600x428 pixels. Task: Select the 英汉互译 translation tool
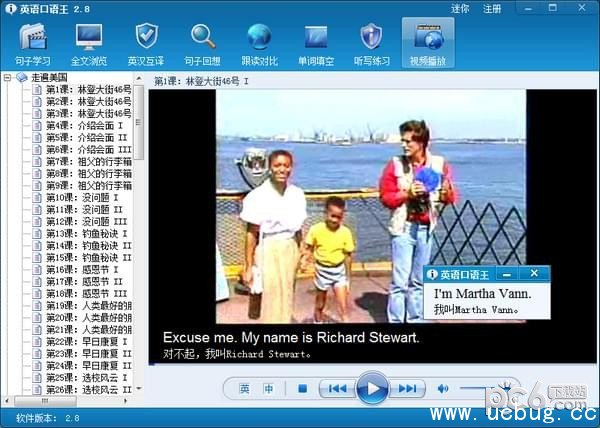(x=147, y=43)
